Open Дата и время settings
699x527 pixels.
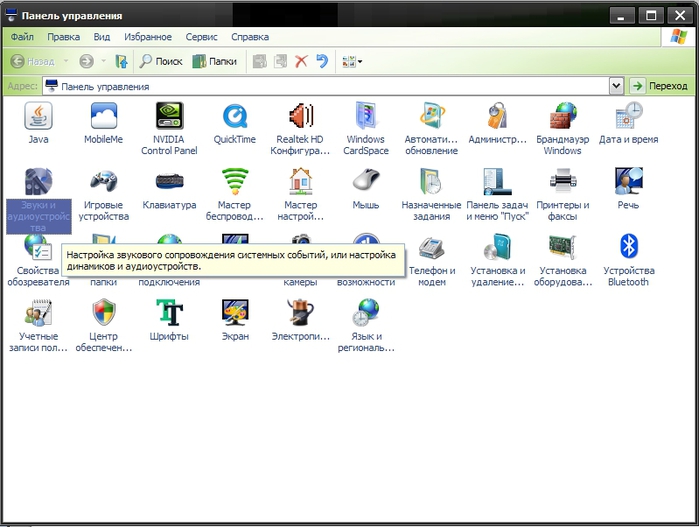click(629, 122)
